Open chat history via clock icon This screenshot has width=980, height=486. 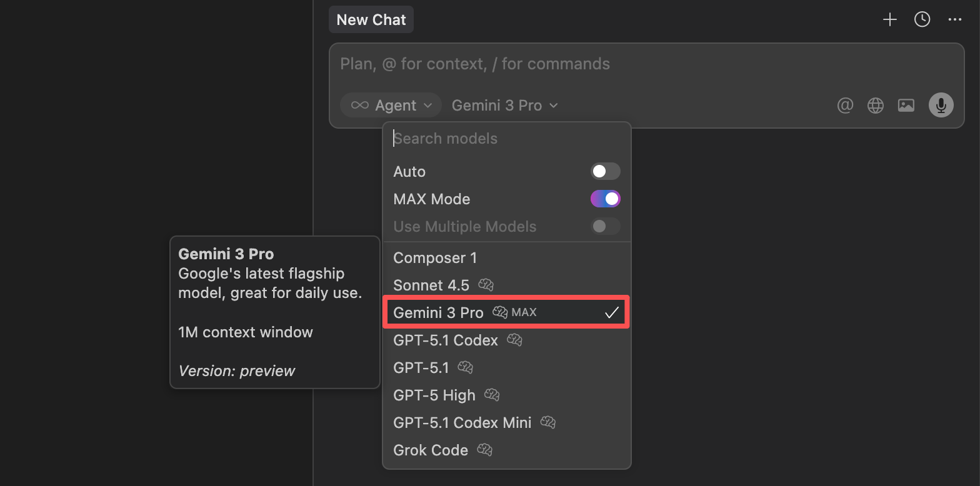(922, 19)
